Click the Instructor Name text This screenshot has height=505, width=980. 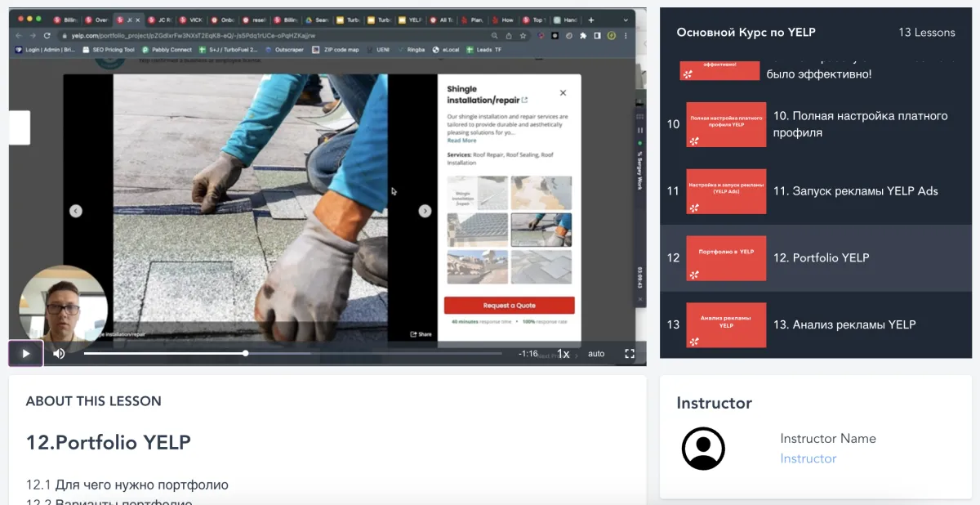(828, 439)
